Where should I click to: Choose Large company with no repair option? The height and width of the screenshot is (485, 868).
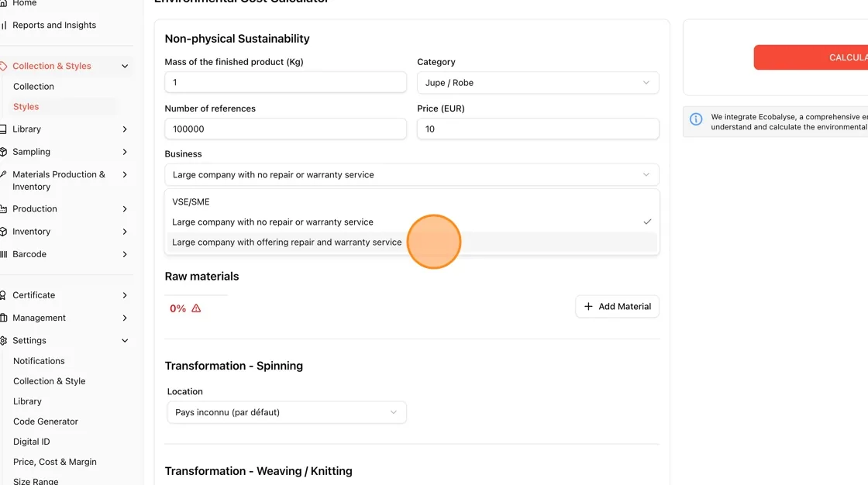(x=412, y=222)
